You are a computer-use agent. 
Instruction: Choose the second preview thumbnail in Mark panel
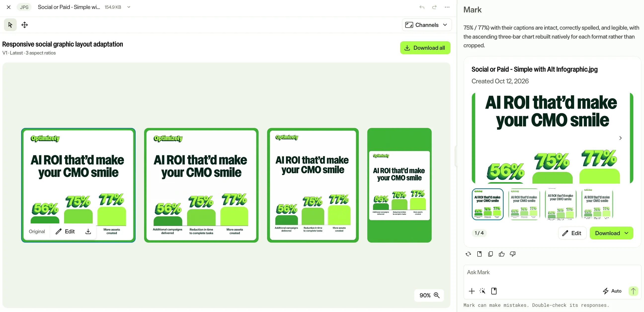(x=524, y=204)
